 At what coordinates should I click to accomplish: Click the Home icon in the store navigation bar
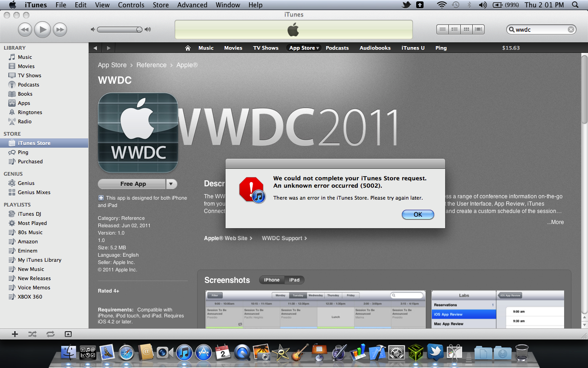pos(187,48)
